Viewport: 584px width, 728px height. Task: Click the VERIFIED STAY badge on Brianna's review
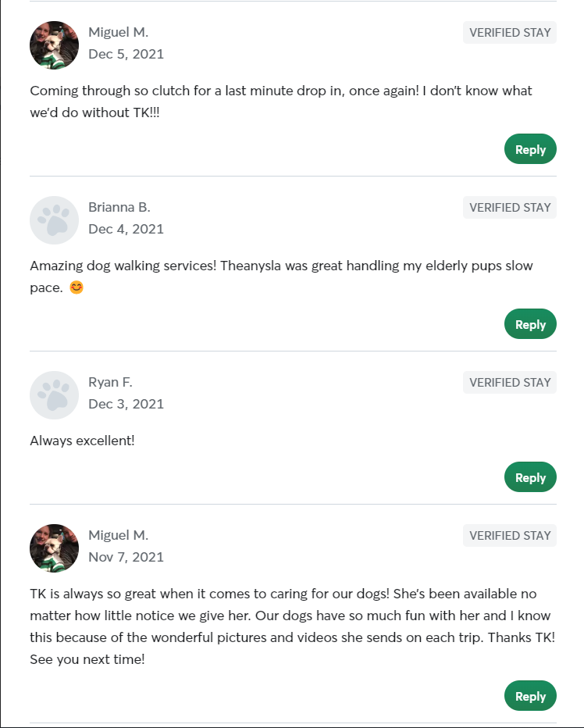point(509,207)
